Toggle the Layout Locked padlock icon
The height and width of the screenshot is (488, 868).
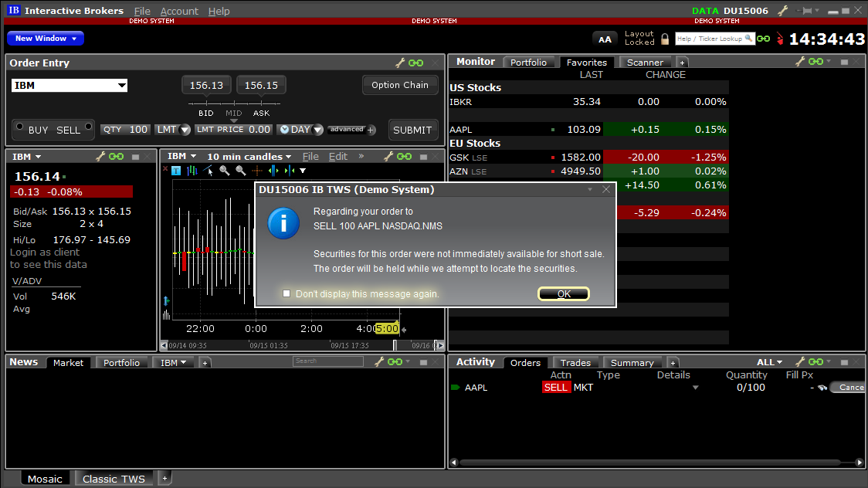[x=665, y=39]
